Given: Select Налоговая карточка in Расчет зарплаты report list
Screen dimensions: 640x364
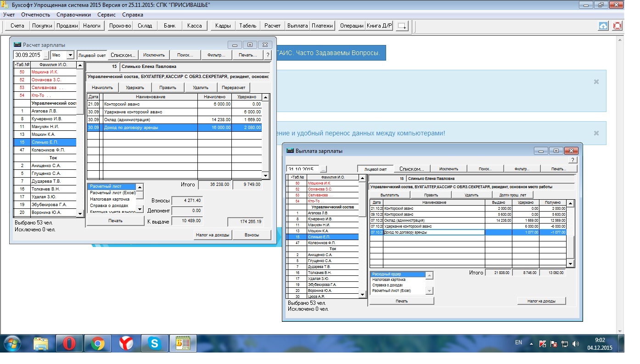Looking at the screenshot, I should pyautogui.click(x=110, y=199).
